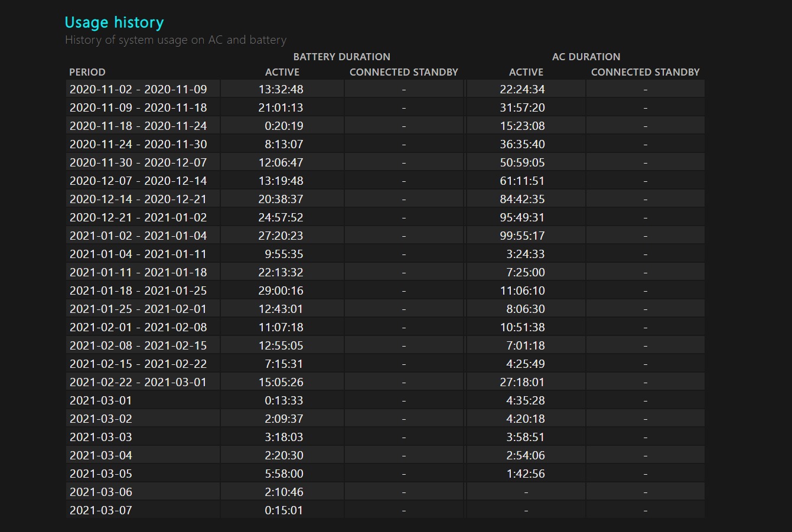Click the period 2021-02-01 - 2021-02-08 cell

pos(138,327)
